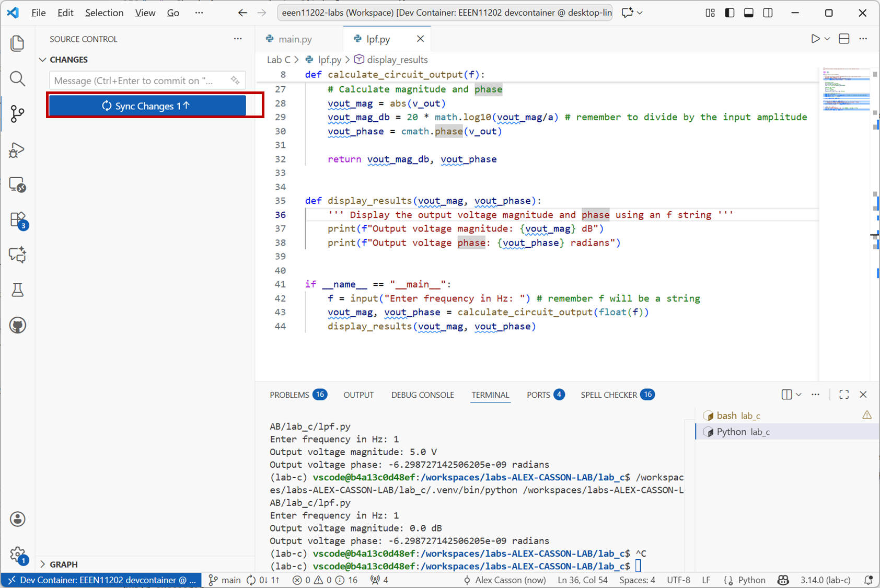880x588 pixels.
Task: Open the Extensions view
Action: point(17,220)
